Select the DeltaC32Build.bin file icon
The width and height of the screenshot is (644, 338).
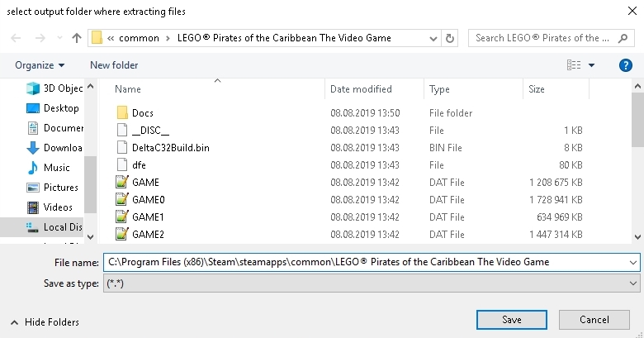(x=121, y=147)
